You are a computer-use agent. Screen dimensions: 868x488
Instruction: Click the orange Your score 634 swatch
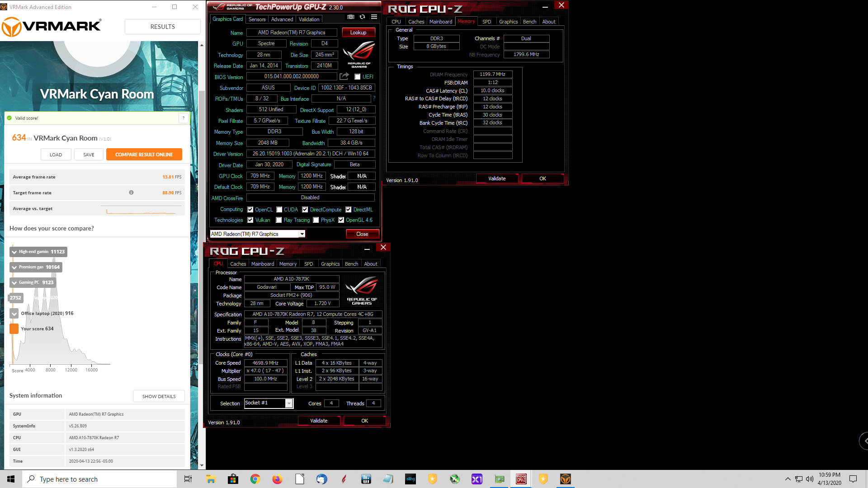(14, 328)
